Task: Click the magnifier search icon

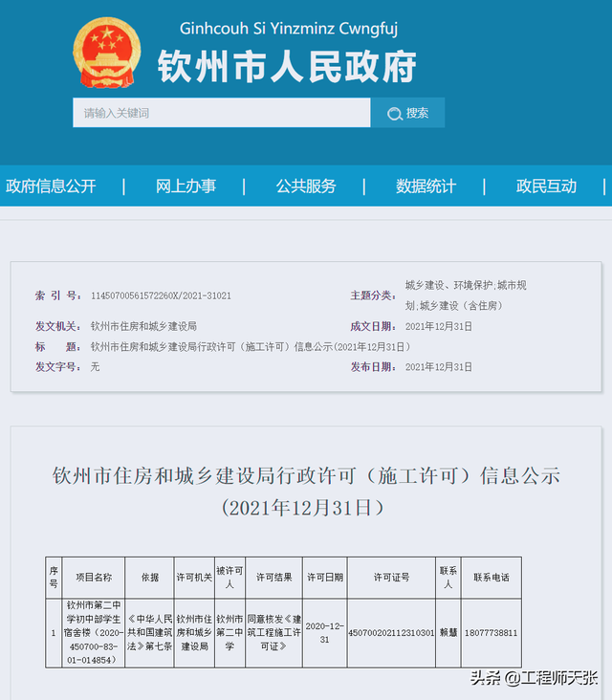Action: tap(395, 114)
